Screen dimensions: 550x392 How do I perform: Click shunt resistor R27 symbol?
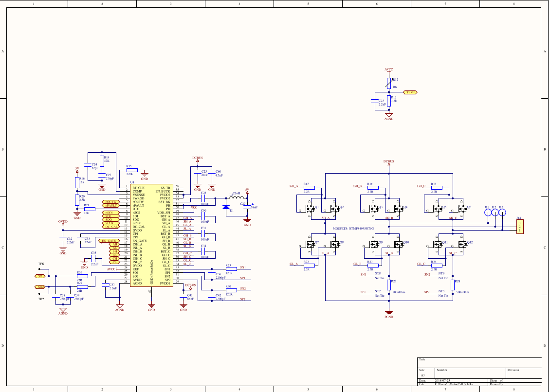click(x=388, y=285)
